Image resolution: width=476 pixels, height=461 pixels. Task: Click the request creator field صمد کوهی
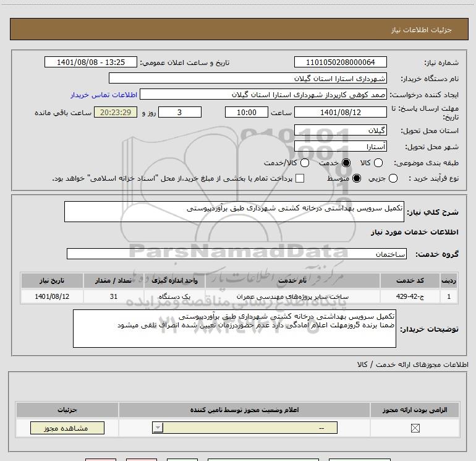263,94
